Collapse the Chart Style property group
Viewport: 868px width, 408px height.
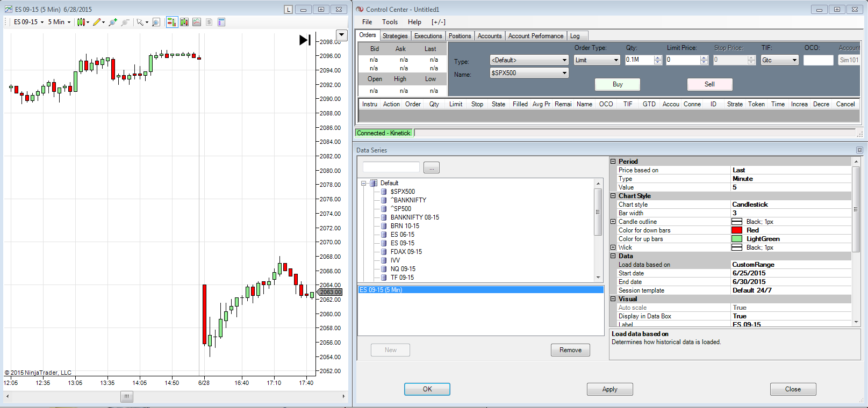613,196
